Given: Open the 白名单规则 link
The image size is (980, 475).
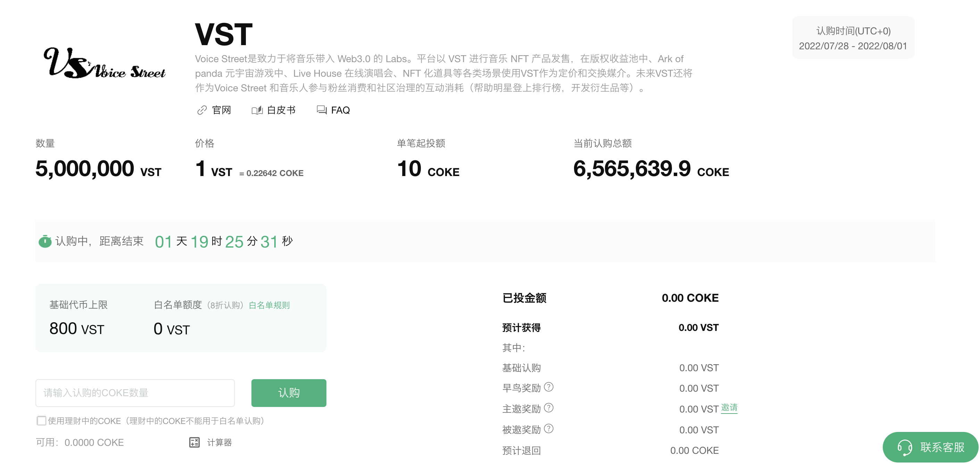Looking at the screenshot, I should (x=269, y=305).
